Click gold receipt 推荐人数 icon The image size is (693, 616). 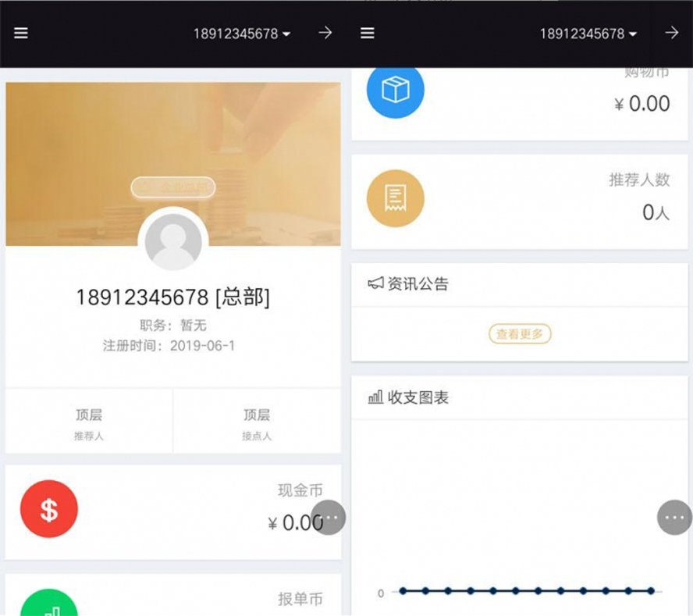click(x=396, y=198)
